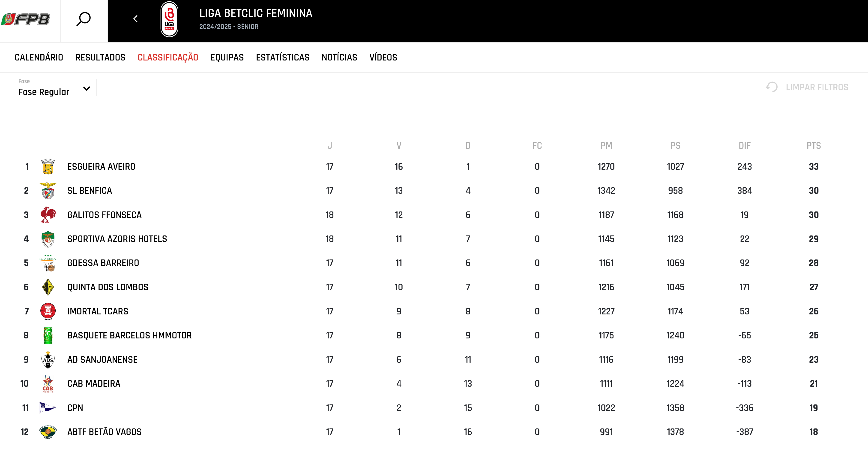The image size is (868, 449).
Task: Click the Limpar Filtros button
Action: (x=807, y=87)
